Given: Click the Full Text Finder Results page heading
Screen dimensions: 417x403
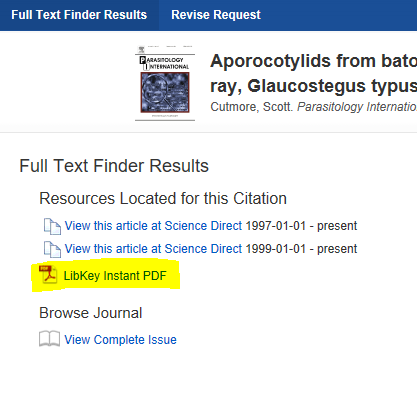Looking at the screenshot, I should pyautogui.click(x=114, y=166).
